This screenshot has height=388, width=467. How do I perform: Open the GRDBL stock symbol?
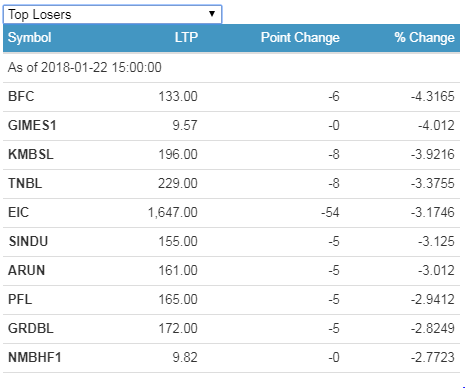(31, 328)
